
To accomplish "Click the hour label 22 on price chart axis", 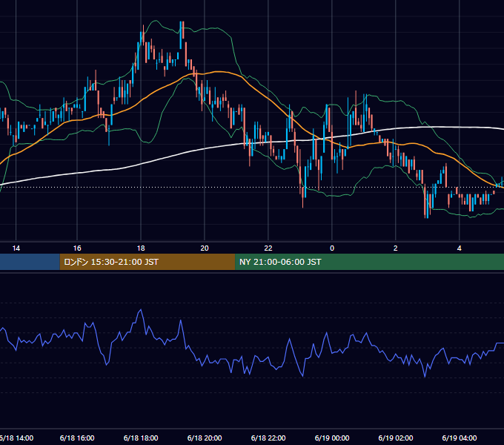I will (x=268, y=248).
